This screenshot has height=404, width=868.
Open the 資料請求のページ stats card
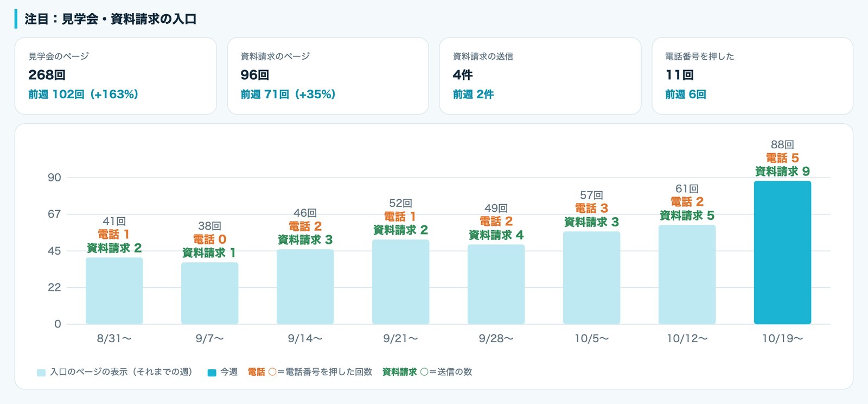(x=328, y=76)
